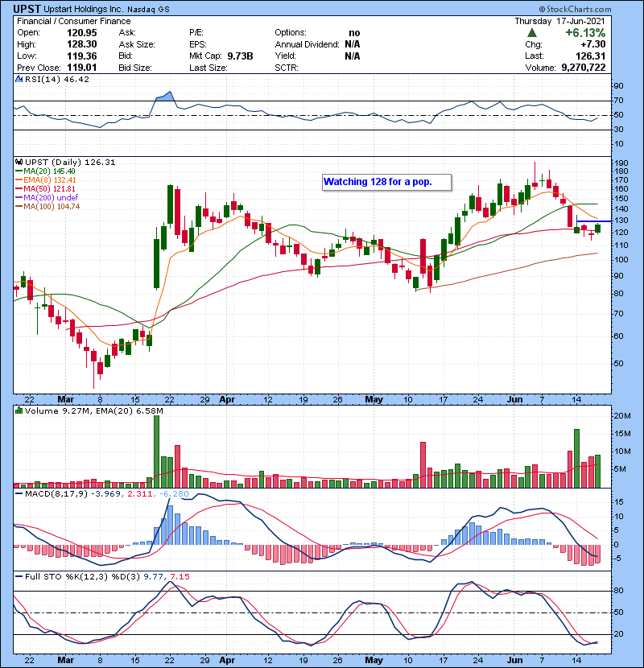Click the candlestick icon beside UPST (Daily)
The image size is (644, 668).
click(x=19, y=162)
